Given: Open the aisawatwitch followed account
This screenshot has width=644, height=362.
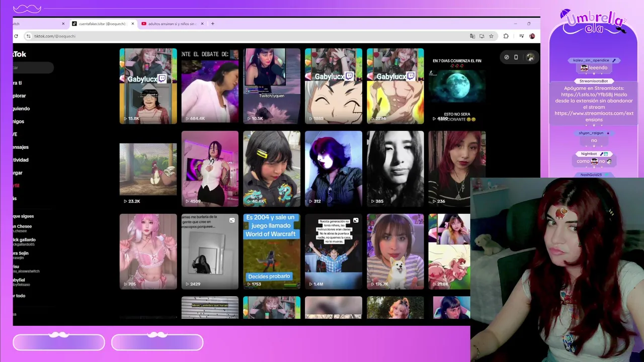Looking at the screenshot, I should coord(26,269).
